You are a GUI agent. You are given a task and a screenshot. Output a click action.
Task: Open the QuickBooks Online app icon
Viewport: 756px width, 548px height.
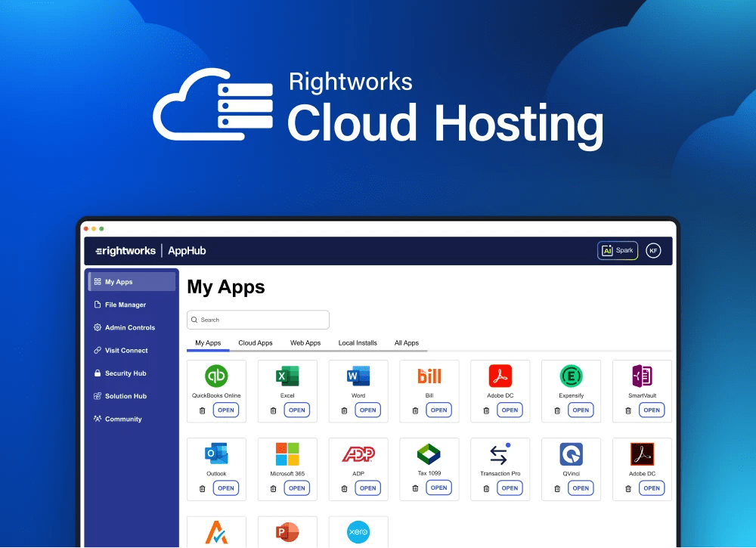click(217, 376)
